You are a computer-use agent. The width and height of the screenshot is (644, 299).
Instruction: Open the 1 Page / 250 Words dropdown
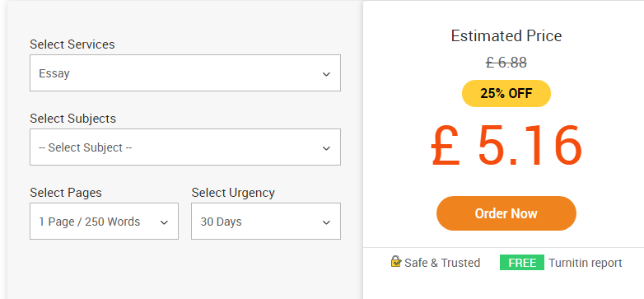[x=104, y=221]
